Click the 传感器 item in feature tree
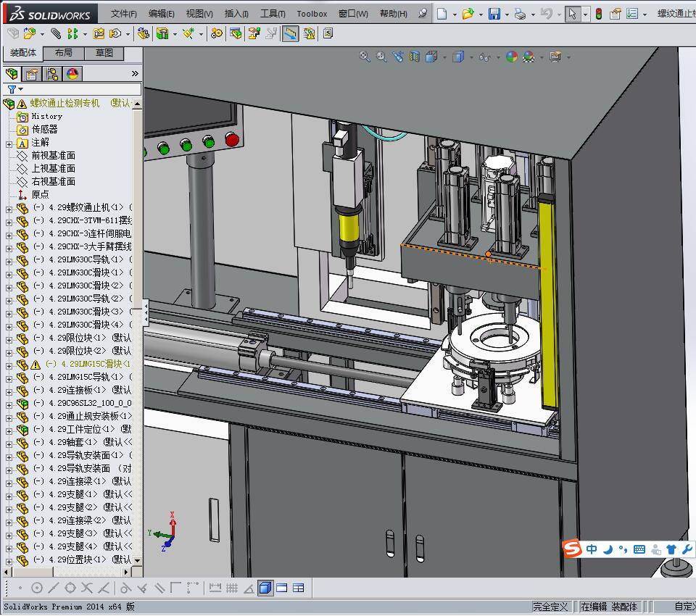Screen dimensions: 696x616 click(x=44, y=129)
